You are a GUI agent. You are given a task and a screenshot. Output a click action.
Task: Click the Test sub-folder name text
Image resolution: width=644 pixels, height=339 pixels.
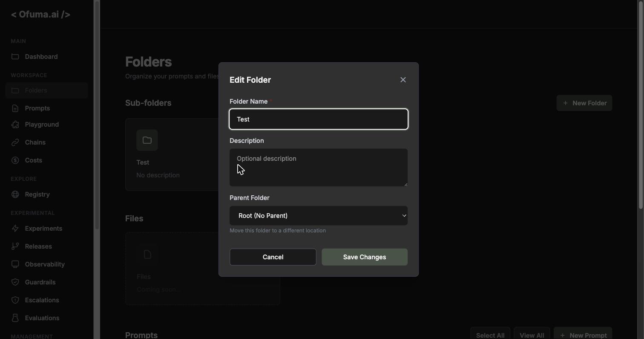[x=143, y=162]
